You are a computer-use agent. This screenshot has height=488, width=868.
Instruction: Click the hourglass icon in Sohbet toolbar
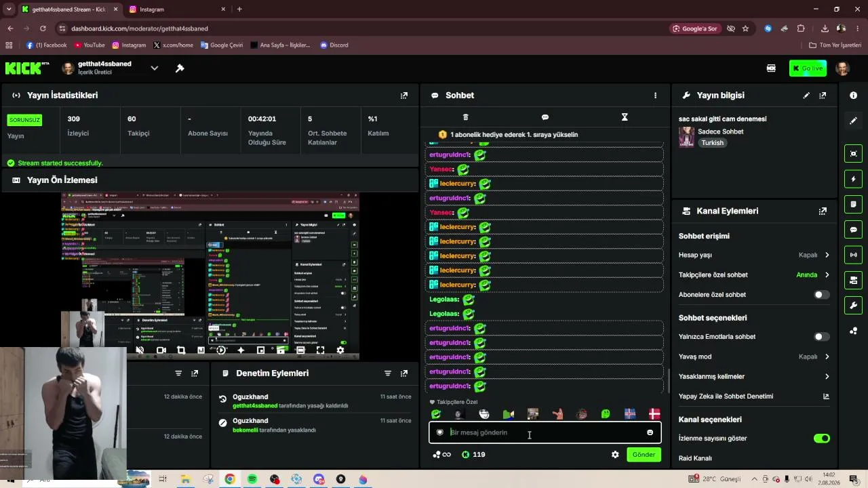(x=625, y=117)
